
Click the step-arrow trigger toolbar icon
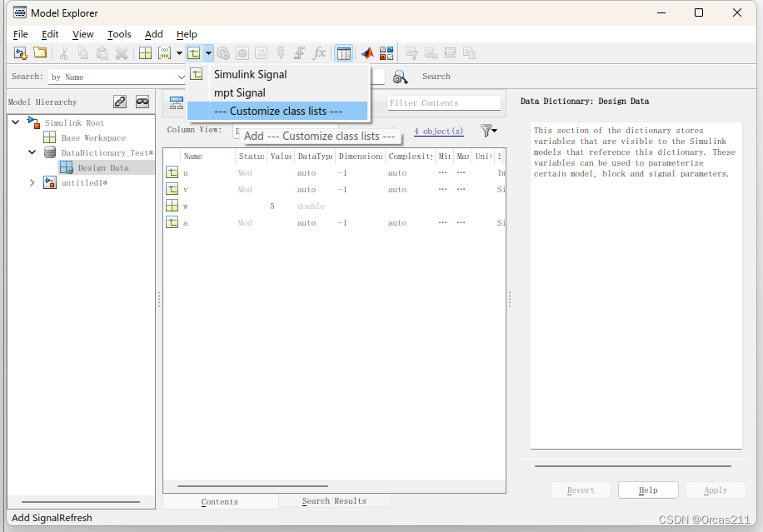click(x=300, y=53)
